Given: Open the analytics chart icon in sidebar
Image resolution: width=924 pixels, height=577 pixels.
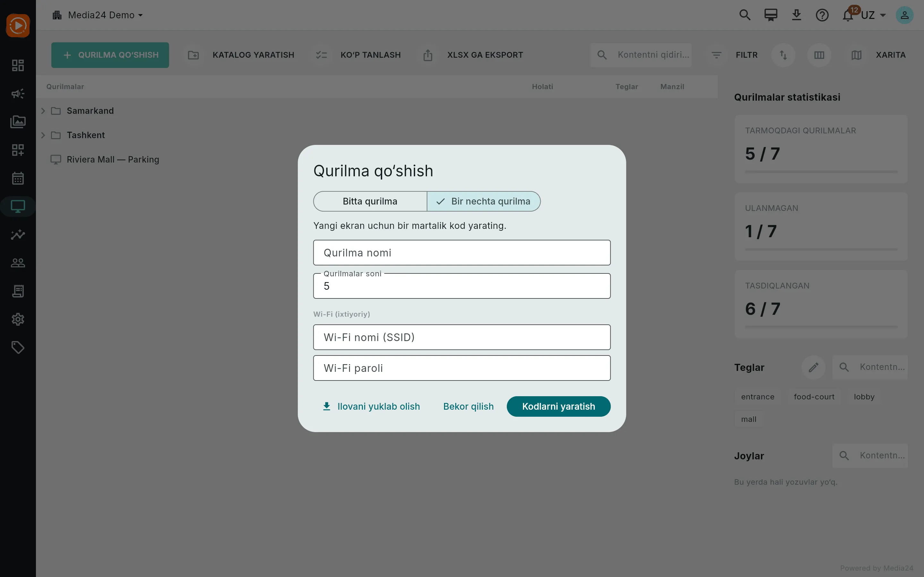Looking at the screenshot, I should (x=18, y=234).
